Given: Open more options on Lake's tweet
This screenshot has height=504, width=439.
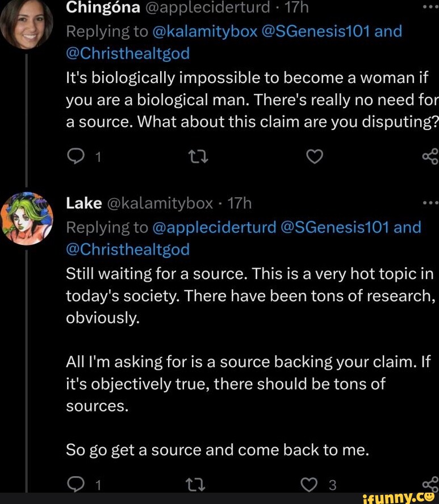Looking at the screenshot, I should click(x=430, y=203).
